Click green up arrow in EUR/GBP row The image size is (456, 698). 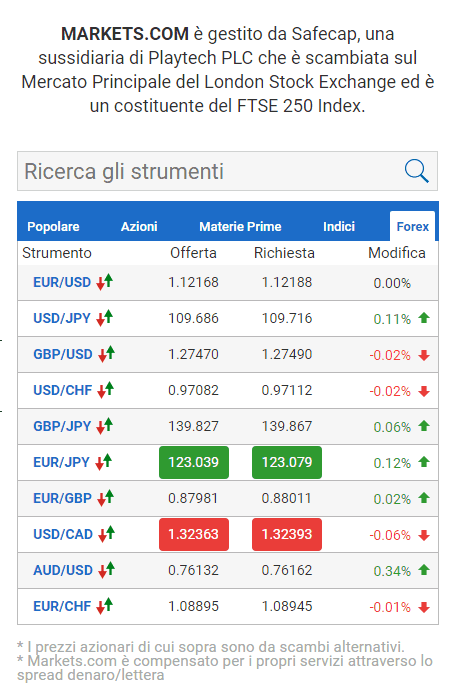pyautogui.click(x=424, y=498)
